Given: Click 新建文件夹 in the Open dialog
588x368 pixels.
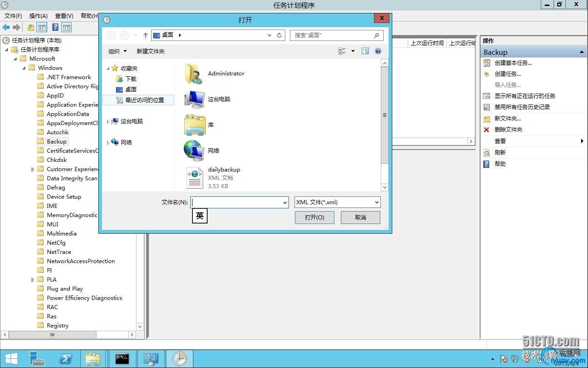Looking at the screenshot, I should (x=151, y=51).
